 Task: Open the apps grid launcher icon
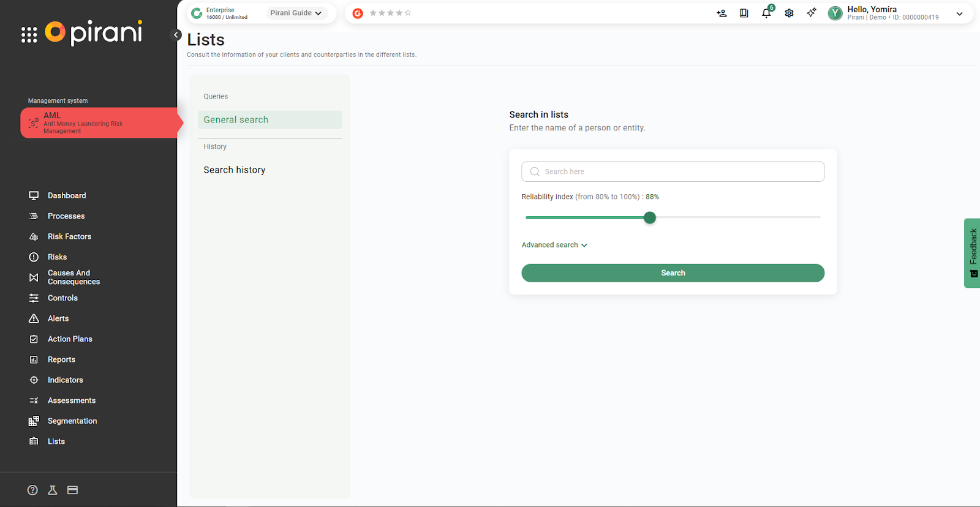[29, 35]
